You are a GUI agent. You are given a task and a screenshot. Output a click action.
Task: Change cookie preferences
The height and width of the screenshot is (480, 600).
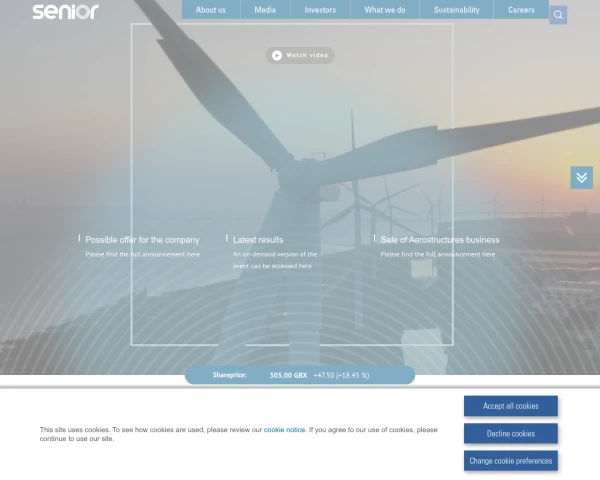[510, 460]
